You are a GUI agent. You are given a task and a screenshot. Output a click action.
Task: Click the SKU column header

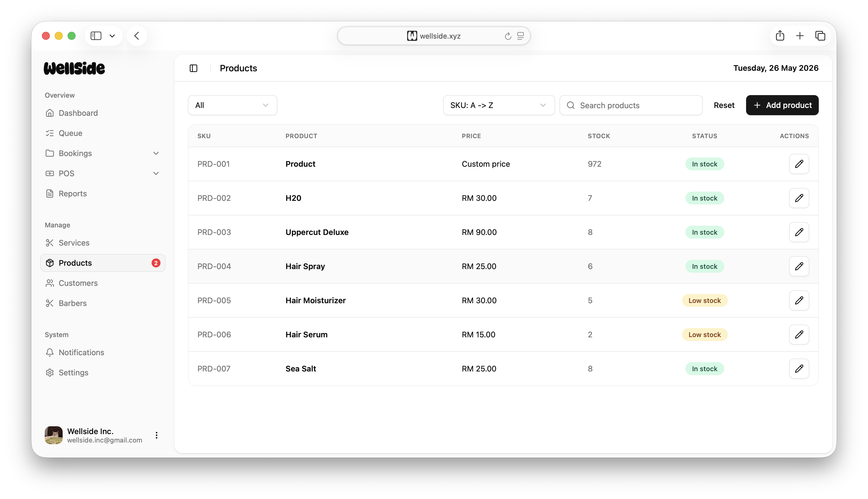204,136
